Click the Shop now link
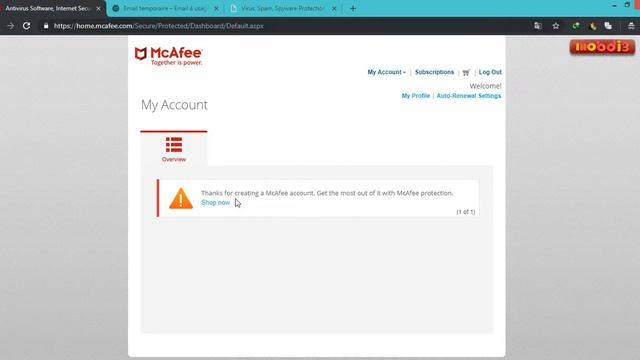The image size is (640, 360). coord(216,203)
